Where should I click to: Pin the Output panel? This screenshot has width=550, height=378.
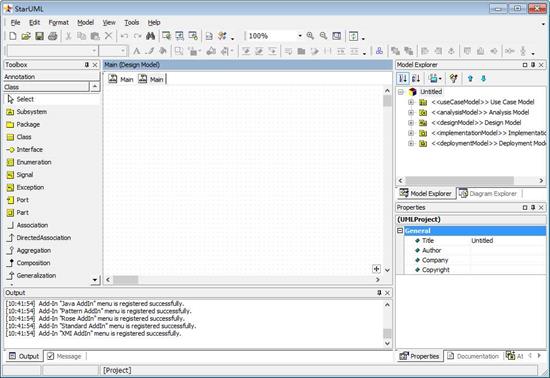pyautogui.click(x=379, y=293)
